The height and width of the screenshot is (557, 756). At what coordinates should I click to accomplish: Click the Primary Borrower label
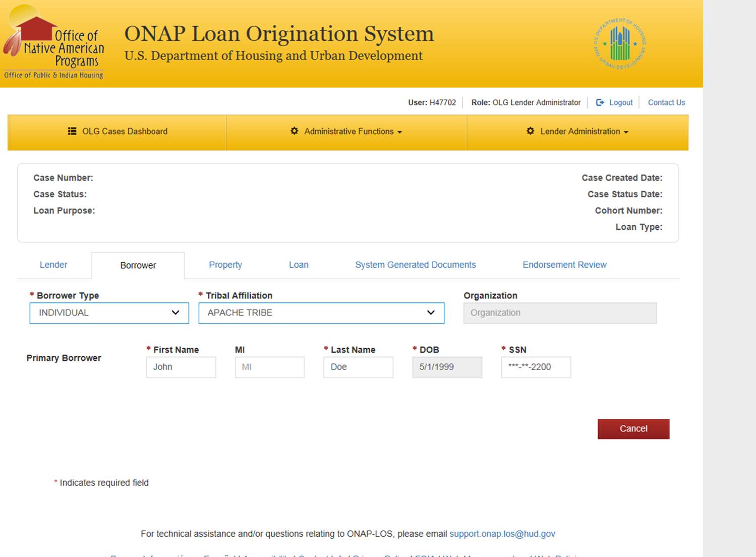pyautogui.click(x=64, y=358)
